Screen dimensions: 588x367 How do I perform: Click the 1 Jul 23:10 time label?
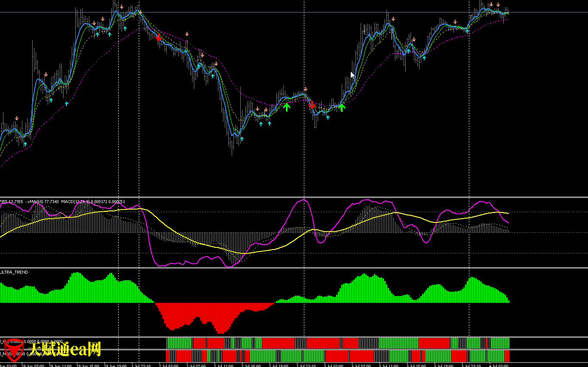(141, 365)
